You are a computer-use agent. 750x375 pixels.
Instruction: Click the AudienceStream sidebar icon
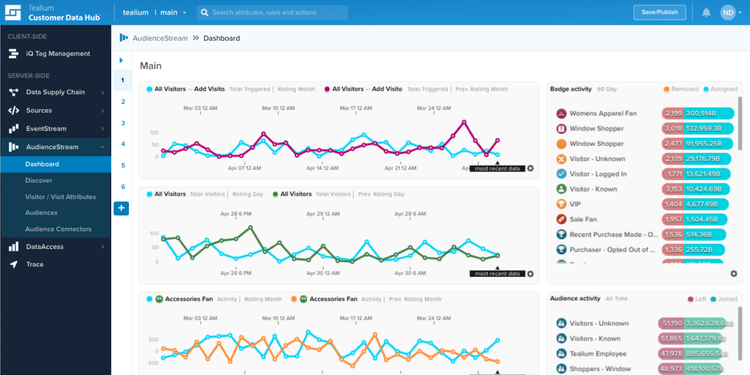coord(14,147)
